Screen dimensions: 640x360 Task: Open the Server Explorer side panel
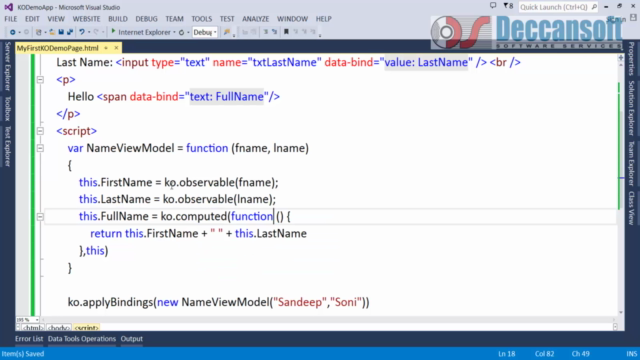pyautogui.click(x=7, y=66)
